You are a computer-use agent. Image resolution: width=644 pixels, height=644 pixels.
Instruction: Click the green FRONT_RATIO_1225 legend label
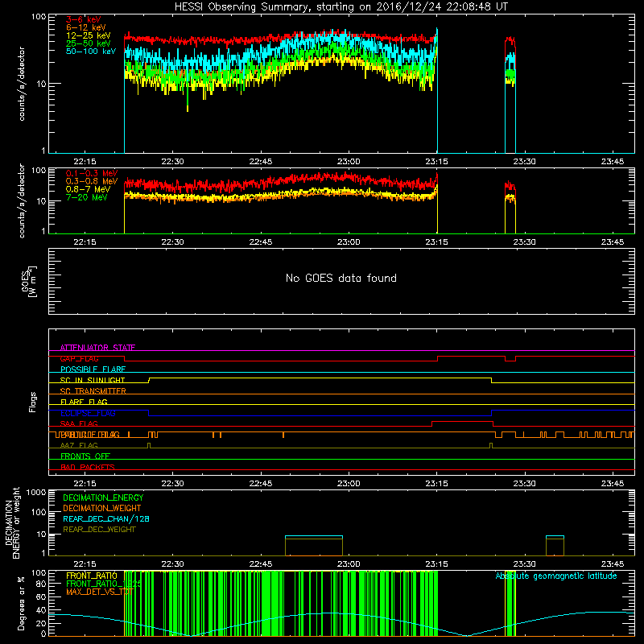point(104,584)
